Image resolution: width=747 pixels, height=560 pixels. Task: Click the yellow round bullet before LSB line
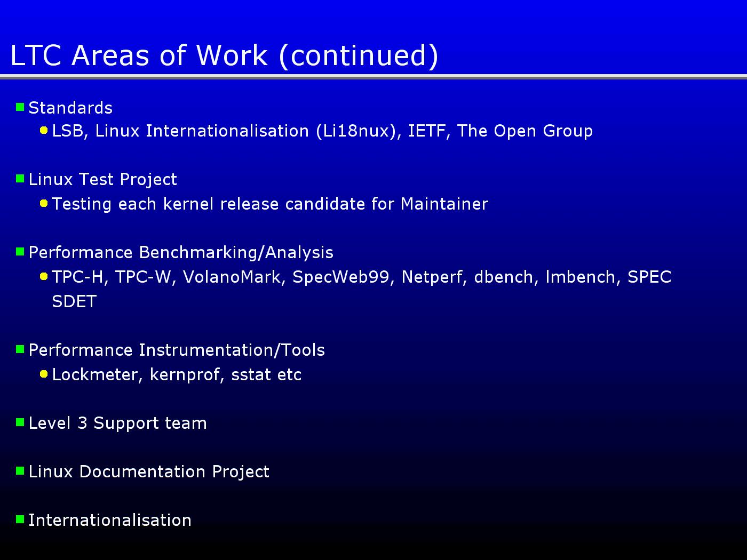(44, 131)
